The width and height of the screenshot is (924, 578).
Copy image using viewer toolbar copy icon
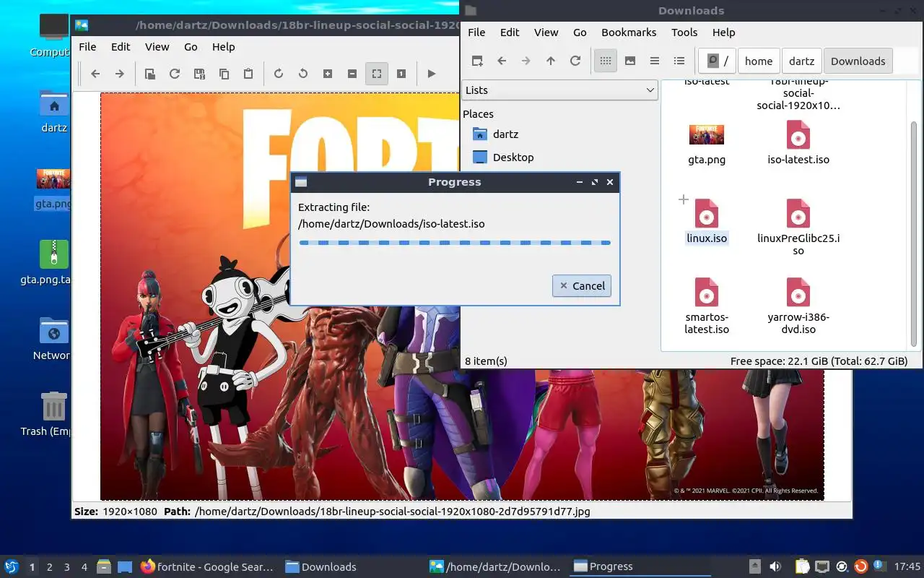click(x=224, y=74)
